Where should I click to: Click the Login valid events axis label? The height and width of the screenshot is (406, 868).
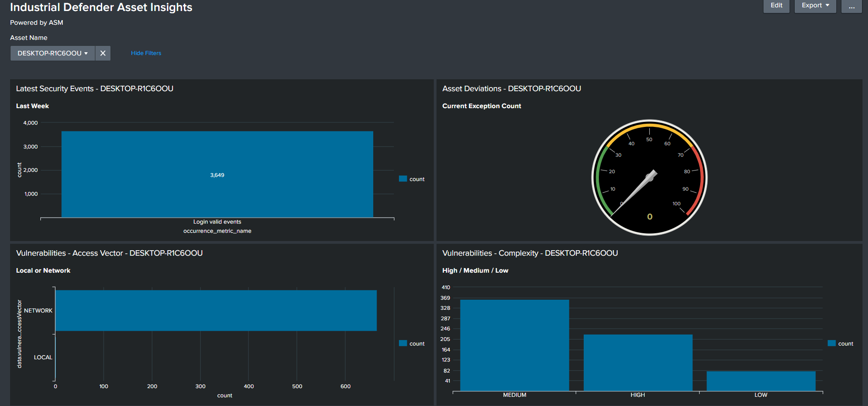point(217,222)
